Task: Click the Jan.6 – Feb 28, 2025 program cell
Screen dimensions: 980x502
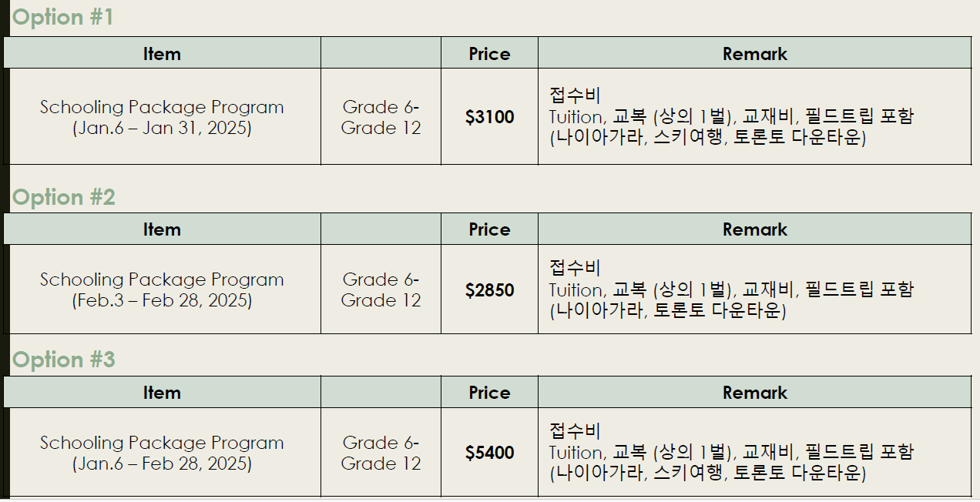Action: coord(162,453)
